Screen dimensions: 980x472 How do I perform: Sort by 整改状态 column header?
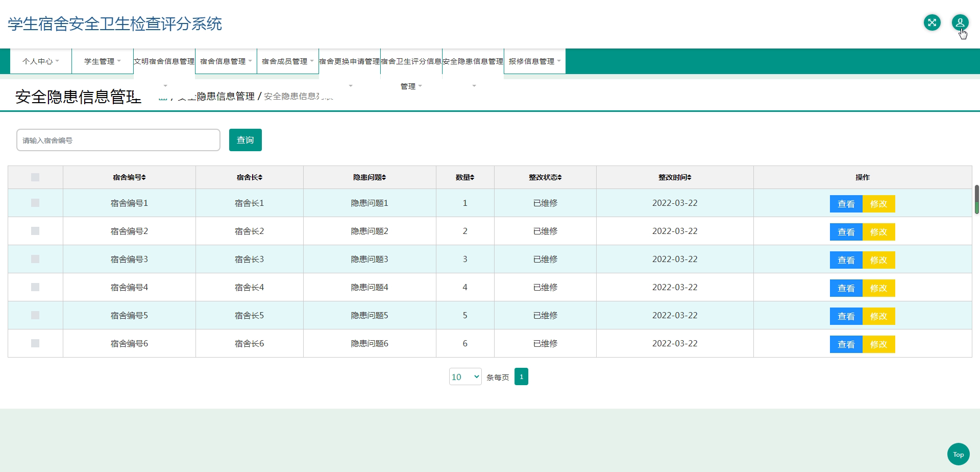point(545,177)
